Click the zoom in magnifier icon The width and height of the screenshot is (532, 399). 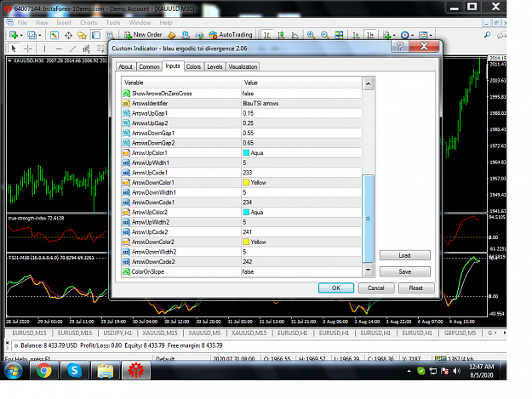coord(311,35)
